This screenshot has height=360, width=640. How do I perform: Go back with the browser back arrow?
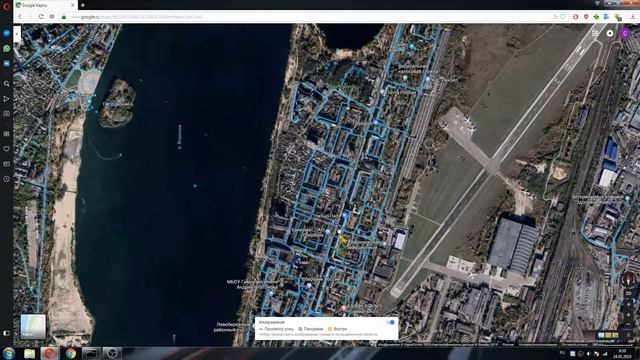coord(20,17)
